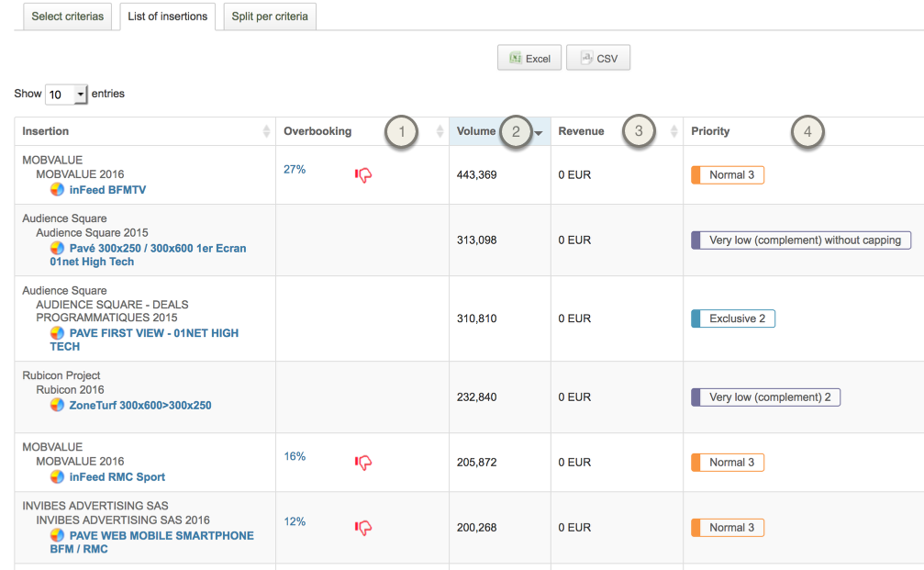Click the CSV export button
Viewport: 924px width, 570px height.
(x=597, y=58)
